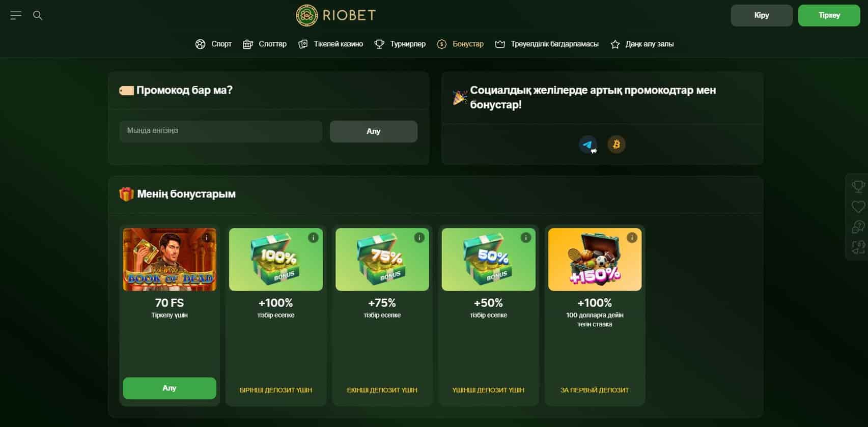The height and width of the screenshot is (427, 868).
Task: Show info for the +75% bonus card
Action: [x=419, y=238]
